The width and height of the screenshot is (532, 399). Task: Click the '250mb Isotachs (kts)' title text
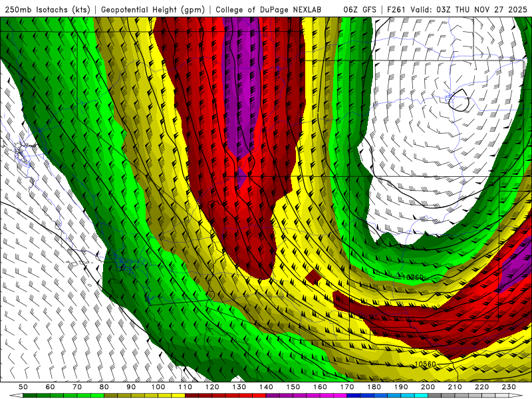tap(47, 9)
